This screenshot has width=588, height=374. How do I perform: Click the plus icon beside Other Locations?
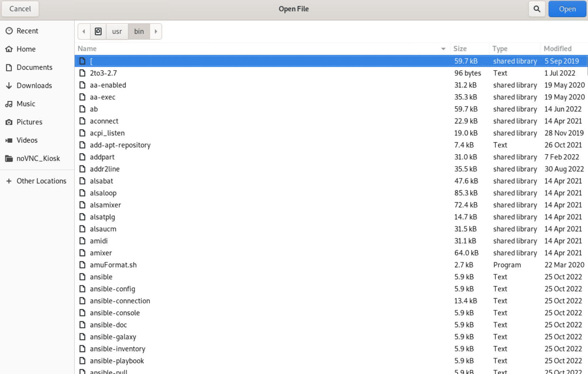pos(9,181)
